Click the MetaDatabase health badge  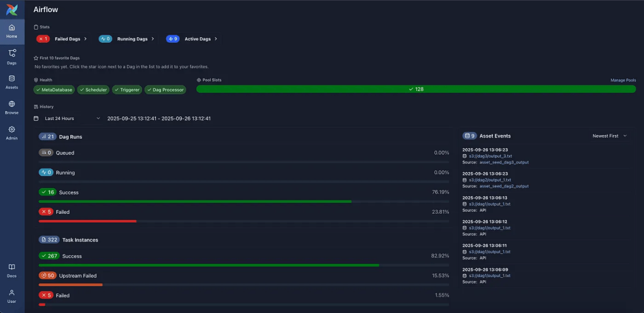tap(55, 90)
